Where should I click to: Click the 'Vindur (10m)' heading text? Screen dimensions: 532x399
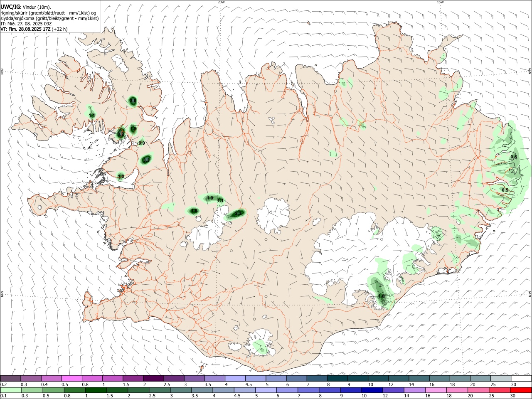click(37, 7)
